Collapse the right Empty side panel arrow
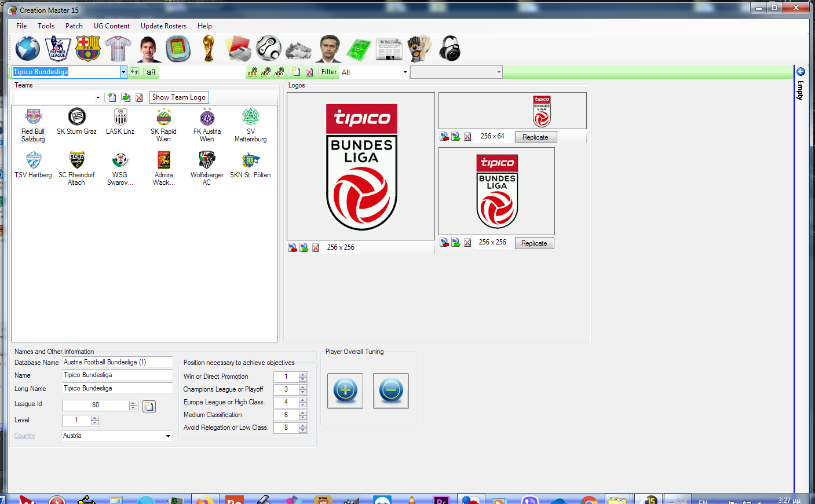 (801, 72)
